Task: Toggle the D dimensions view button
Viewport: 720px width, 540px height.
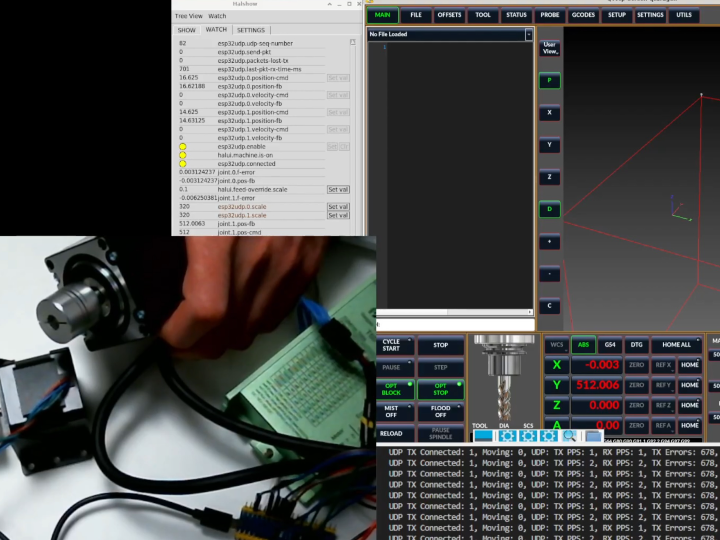Action: point(549,210)
